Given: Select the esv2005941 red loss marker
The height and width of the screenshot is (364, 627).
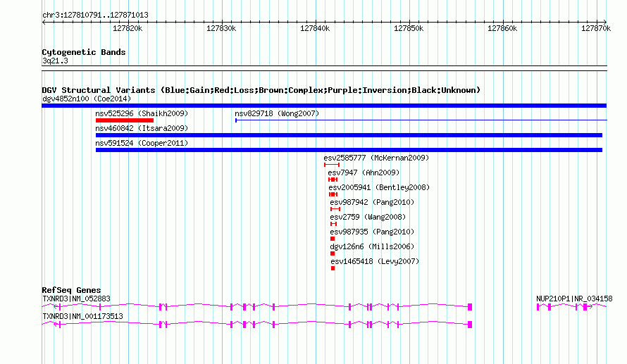Looking at the screenshot, I should [333, 194].
